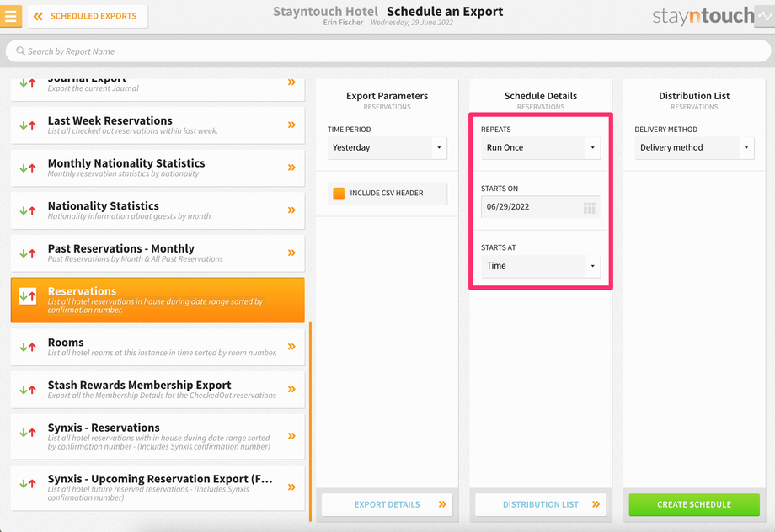Click the green Create Schedule button
Screen dimensions: 775x532
(x=694, y=504)
